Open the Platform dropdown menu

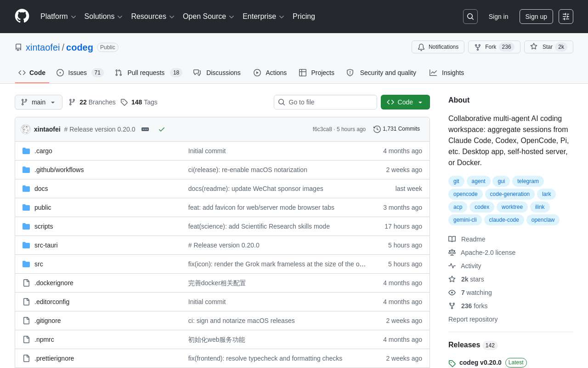click(58, 17)
